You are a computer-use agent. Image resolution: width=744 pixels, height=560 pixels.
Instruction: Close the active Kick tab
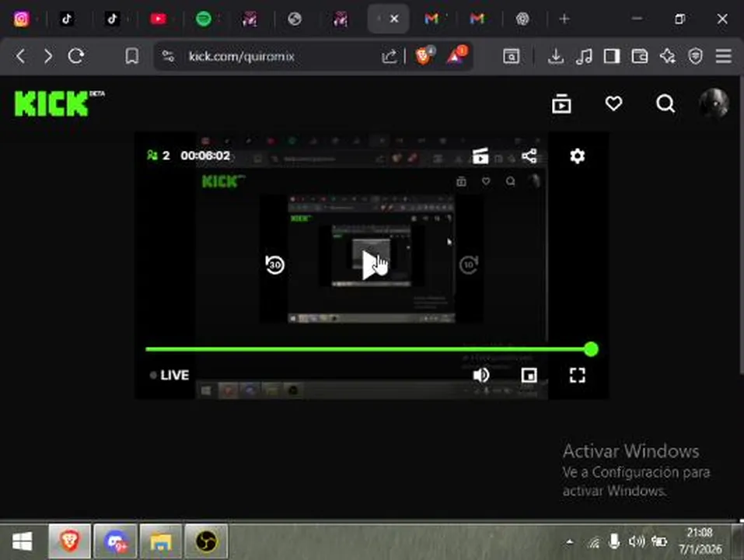tap(394, 19)
